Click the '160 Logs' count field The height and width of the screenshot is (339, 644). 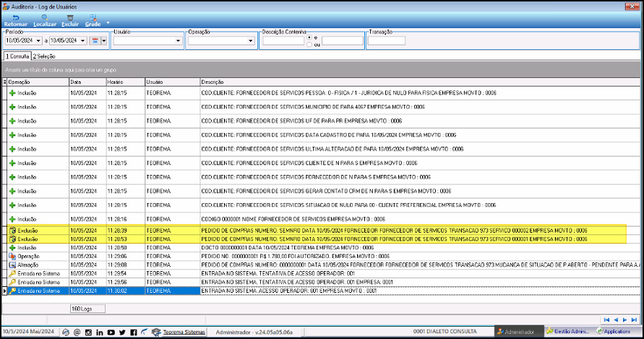(87, 309)
